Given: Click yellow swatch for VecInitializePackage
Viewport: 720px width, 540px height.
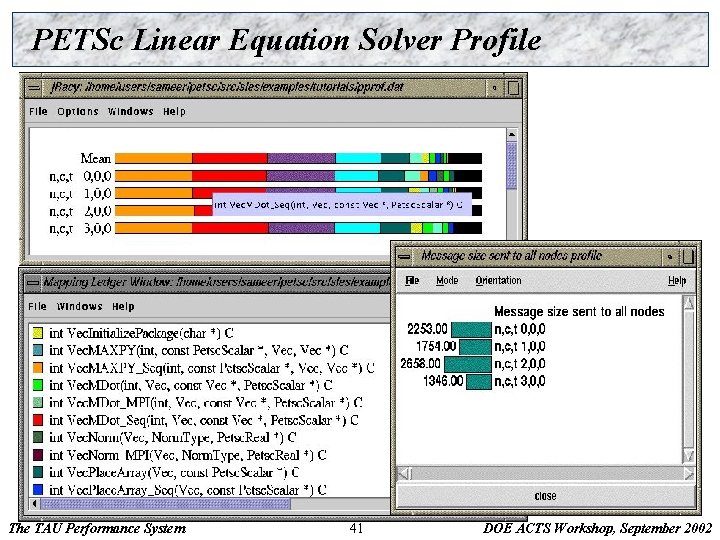Looking at the screenshot, I should tap(38, 332).
